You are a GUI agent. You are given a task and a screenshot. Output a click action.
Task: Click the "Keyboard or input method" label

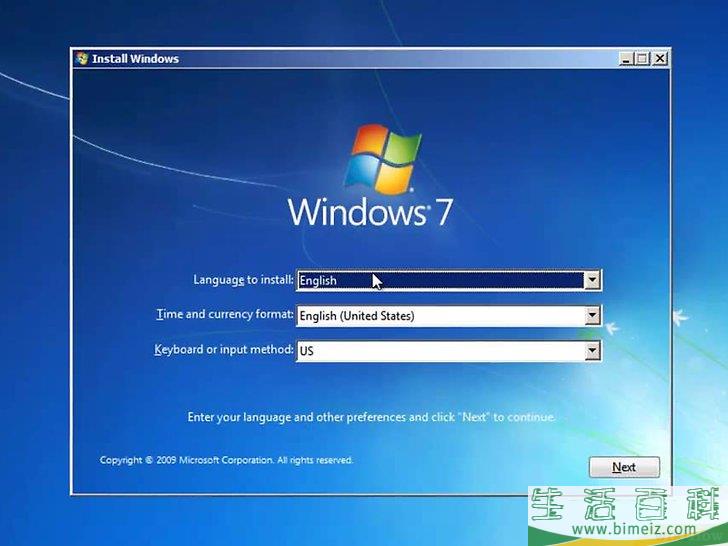point(224,349)
